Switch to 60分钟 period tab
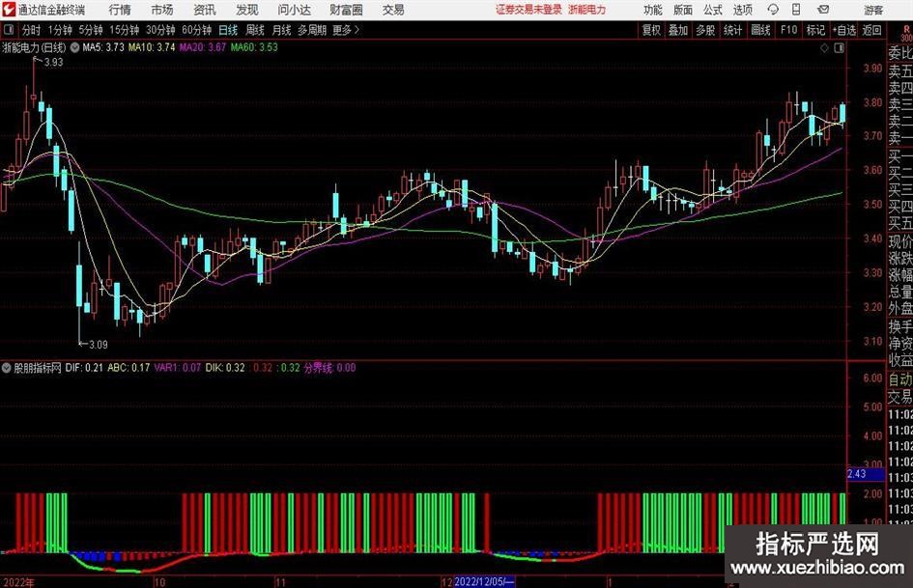The height and width of the screenshot is (588, 913). coord(197,30)
